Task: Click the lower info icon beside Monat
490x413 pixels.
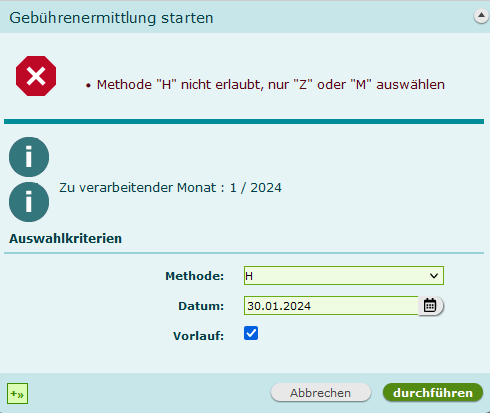Action: coord(29,202)
